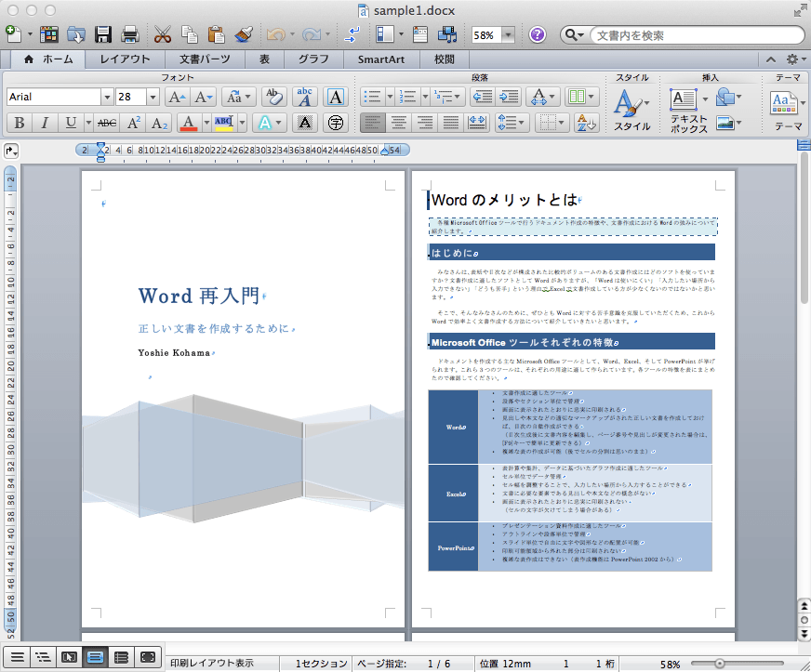Open the font name dropdown arrow
The width and height of the screenshot is (811, 672).
(x=107, y=97)
